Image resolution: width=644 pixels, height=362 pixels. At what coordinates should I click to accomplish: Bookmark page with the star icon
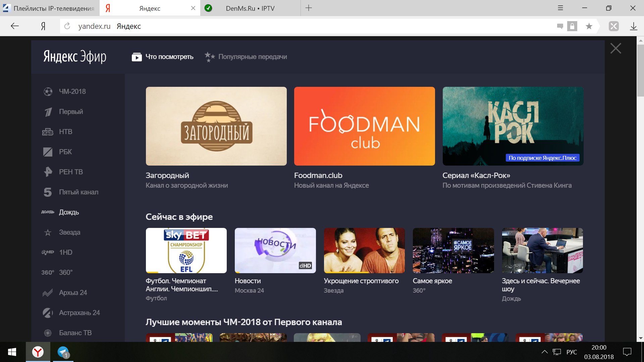pos(589,26)
